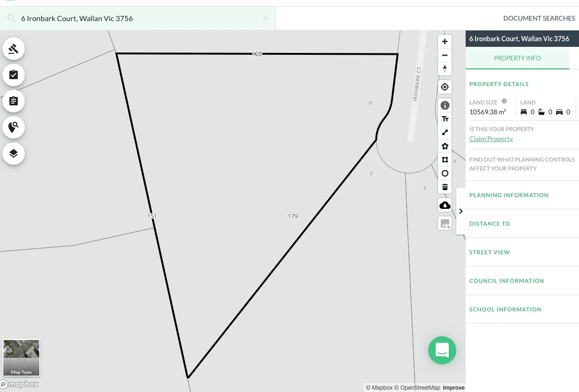The height and width of the screenshot is (392, 579).
Task: Open Document Searches menu
Action: (539, 18)
